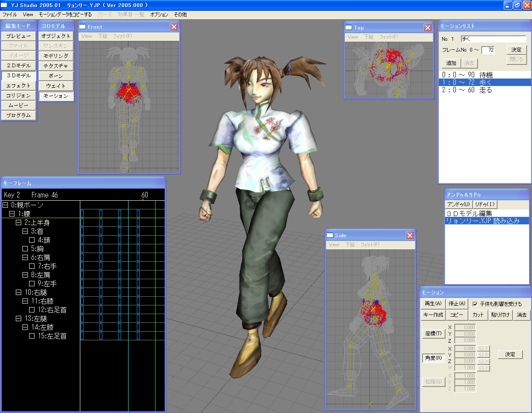Open the ファイル menu
This screenshot has height=413, width=532.
coord(10,14)
